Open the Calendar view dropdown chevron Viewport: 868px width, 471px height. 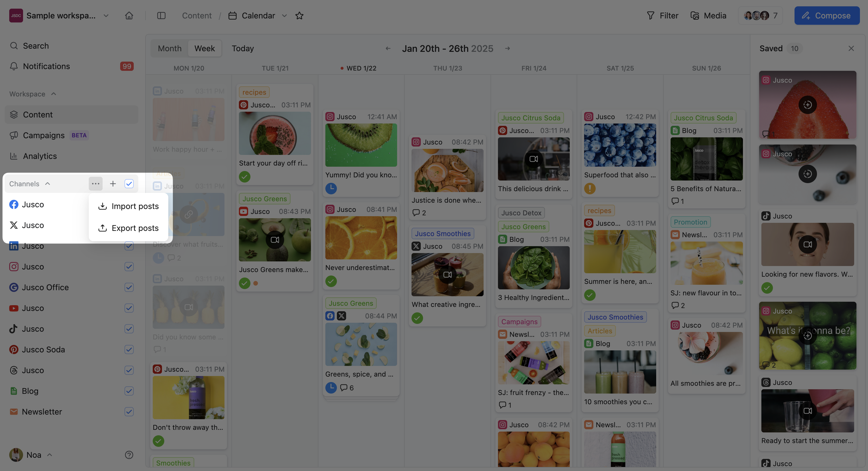point(284,16)
